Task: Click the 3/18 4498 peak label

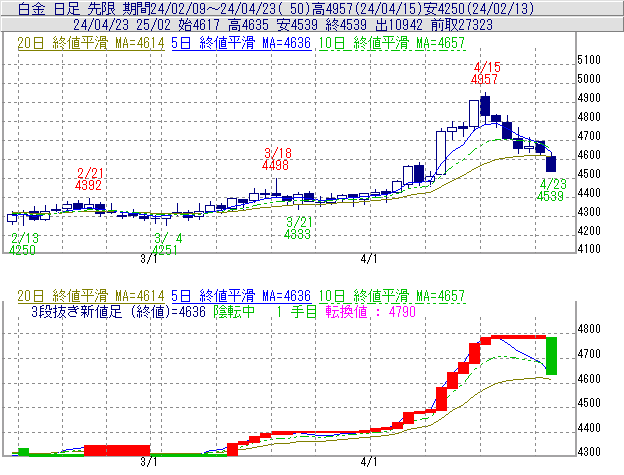Action: tap(276, 159)
